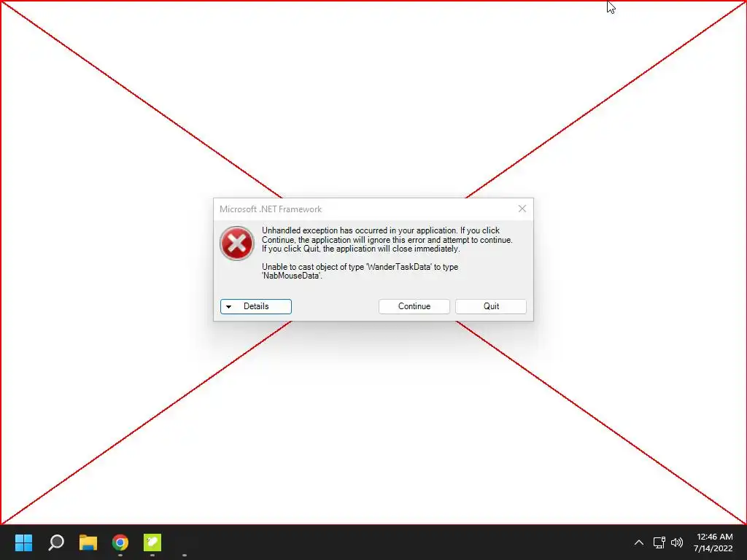The width and height of the screenshot is (747, 560).
Task: Show hidden system tray icons
Action: click(x=639, y=542)
